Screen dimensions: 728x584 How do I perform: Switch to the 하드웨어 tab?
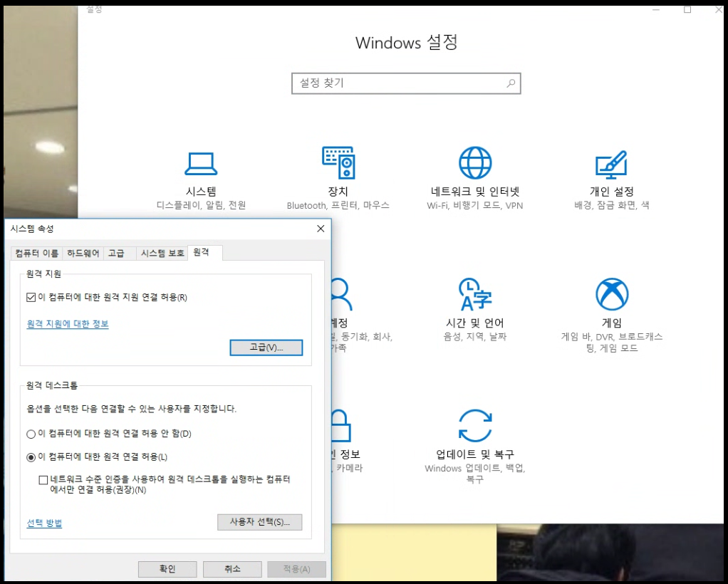tap(83, 254)
